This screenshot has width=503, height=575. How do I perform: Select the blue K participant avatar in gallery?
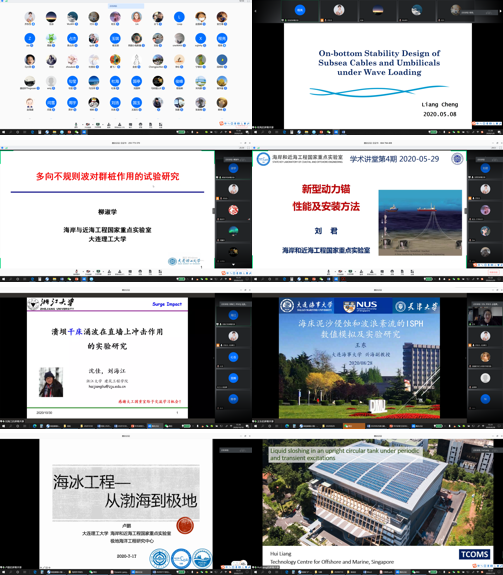(201, 39)
